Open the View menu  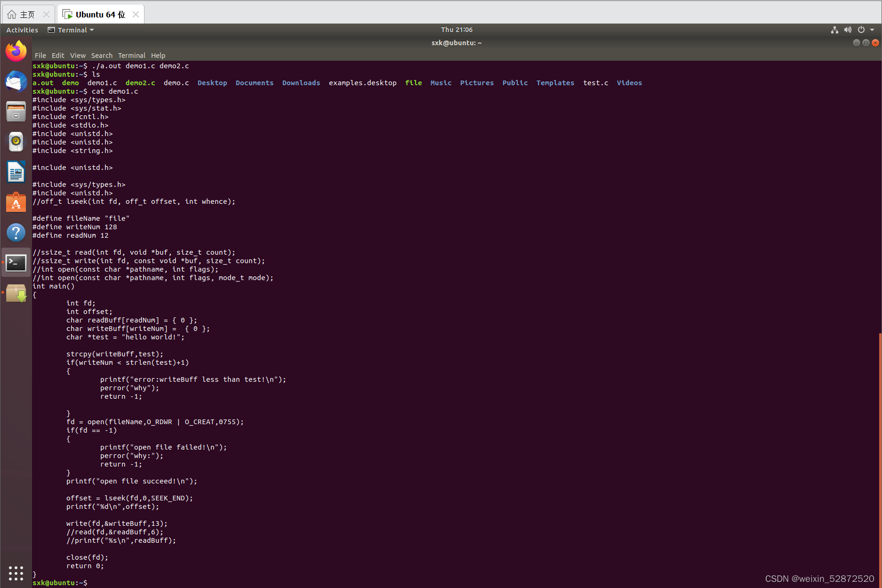(78, 56)
